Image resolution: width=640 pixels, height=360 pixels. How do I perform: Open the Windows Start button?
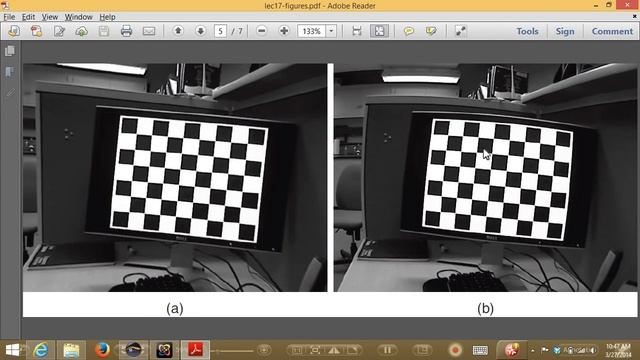[12, 350]
